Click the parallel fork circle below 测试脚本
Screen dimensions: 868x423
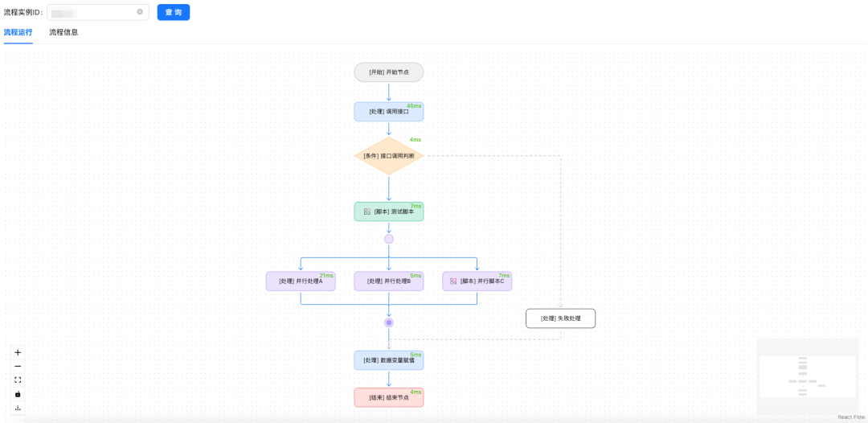pos(389,239)
